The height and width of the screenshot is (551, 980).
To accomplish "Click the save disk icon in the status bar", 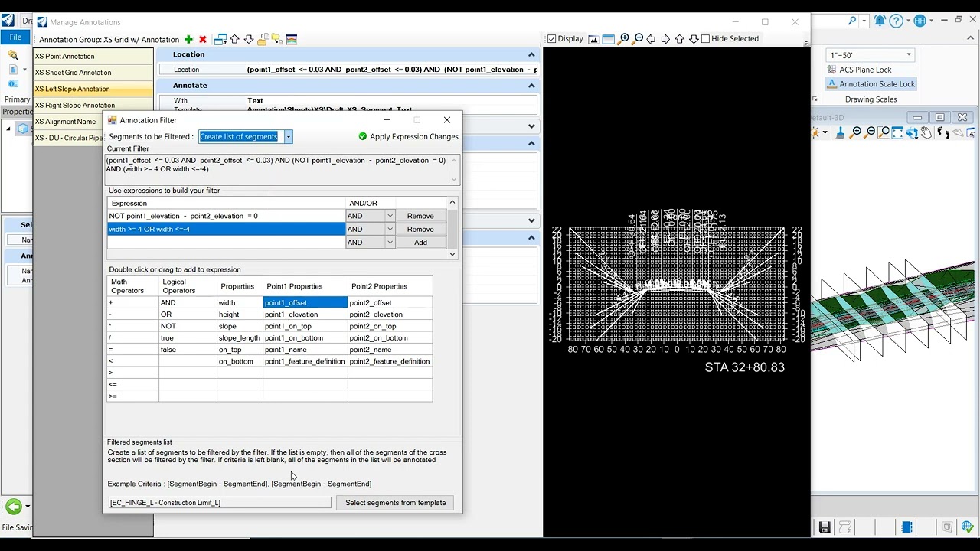I will (825, 527).
